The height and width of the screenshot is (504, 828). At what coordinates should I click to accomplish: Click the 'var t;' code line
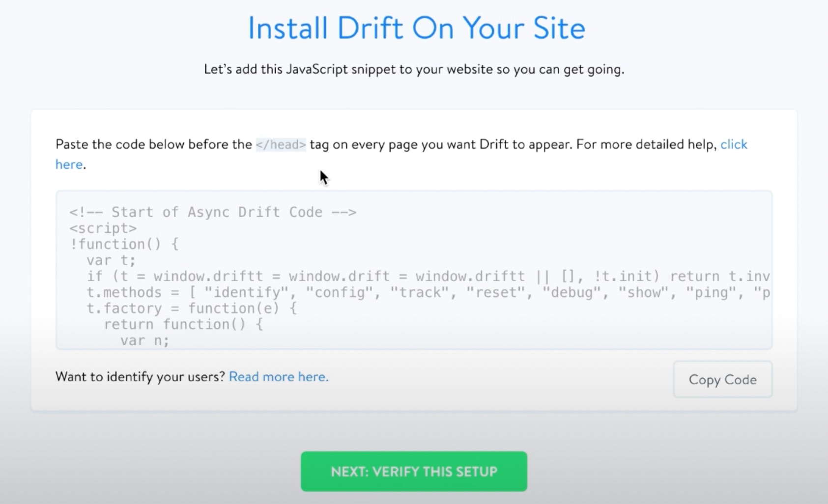click(111, 260)
